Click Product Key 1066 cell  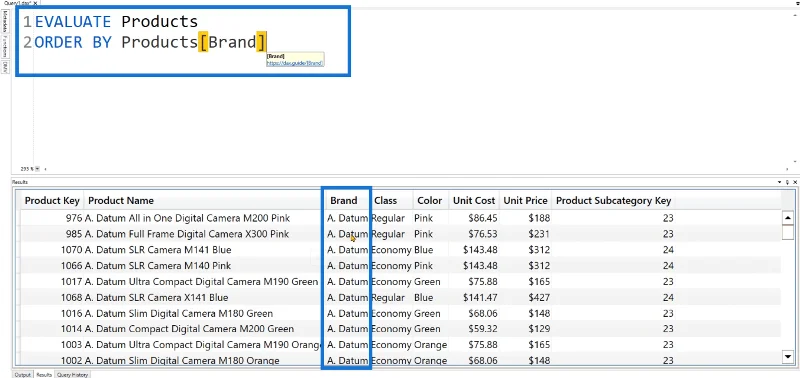tap(52, 266)
